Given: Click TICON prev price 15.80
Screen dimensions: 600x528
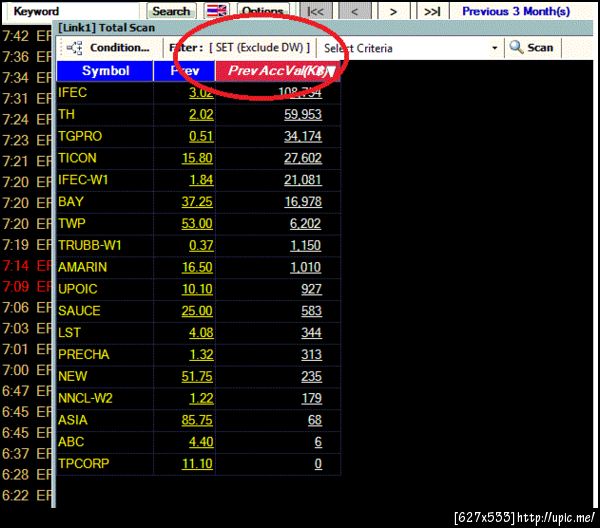Looking at the screenshot, I should [x=197, y=158].
